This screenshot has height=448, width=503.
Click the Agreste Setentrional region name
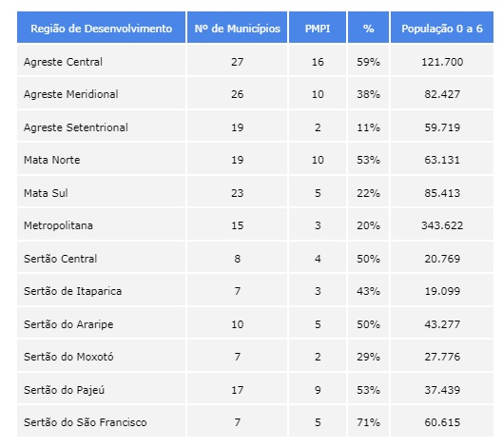(x=76, y=127)
